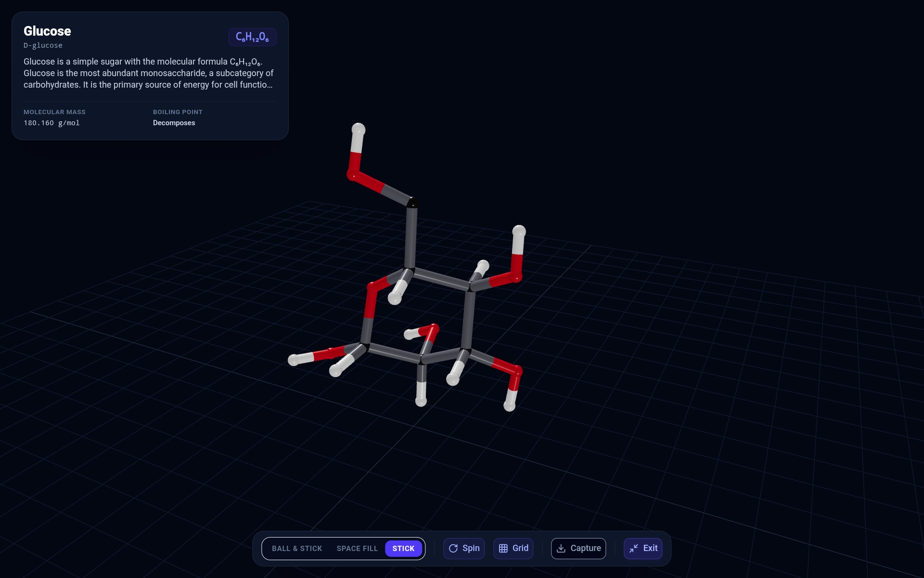Screen dimensions: 924x578
Task: Exit fullscreen viewer mode
Action: (643, 549)
